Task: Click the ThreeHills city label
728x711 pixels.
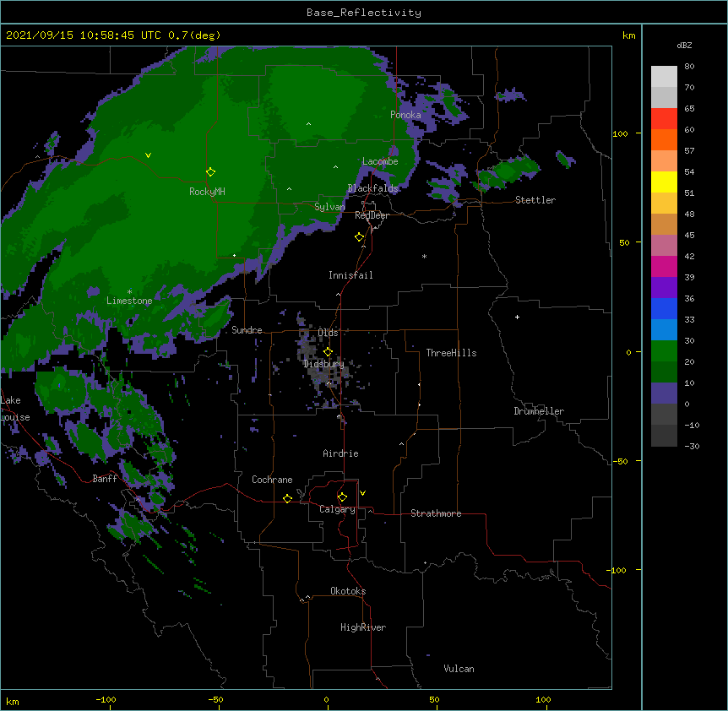Action: tap(451, 353)
